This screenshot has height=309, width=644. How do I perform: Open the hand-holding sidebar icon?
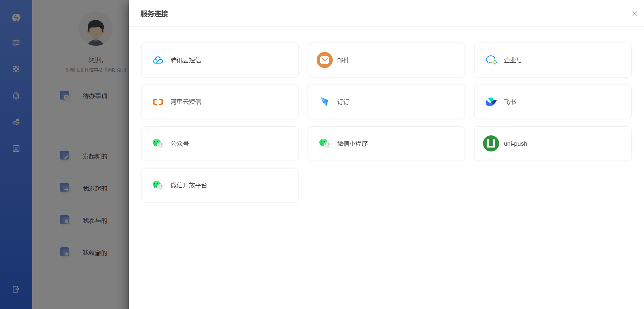16,122
